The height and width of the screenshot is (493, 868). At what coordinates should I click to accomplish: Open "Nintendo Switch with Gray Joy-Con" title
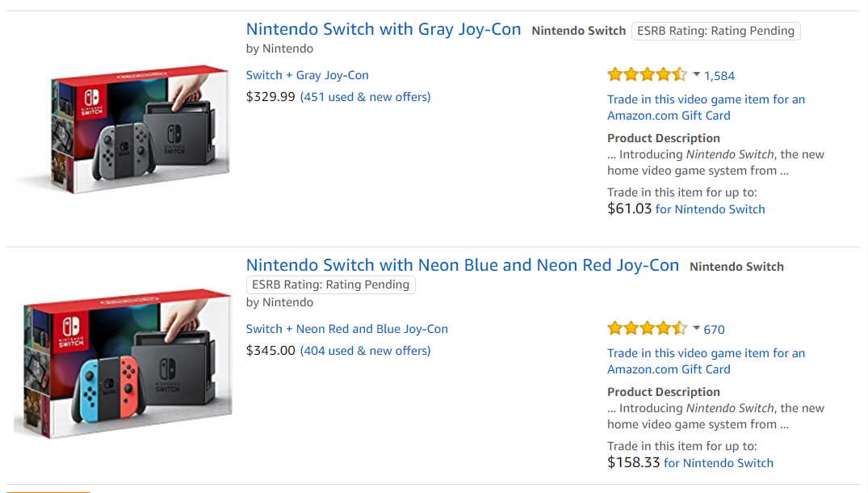[x=384, y=29]
